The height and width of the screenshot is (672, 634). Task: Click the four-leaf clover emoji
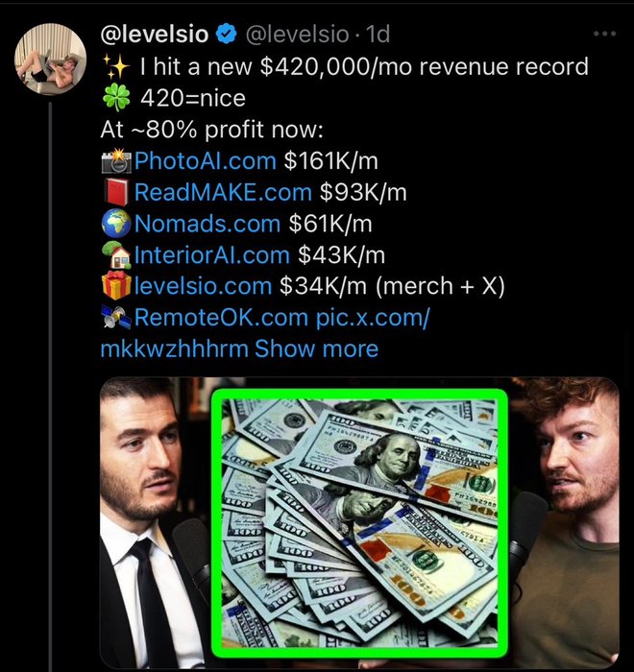tap(116, 98)
